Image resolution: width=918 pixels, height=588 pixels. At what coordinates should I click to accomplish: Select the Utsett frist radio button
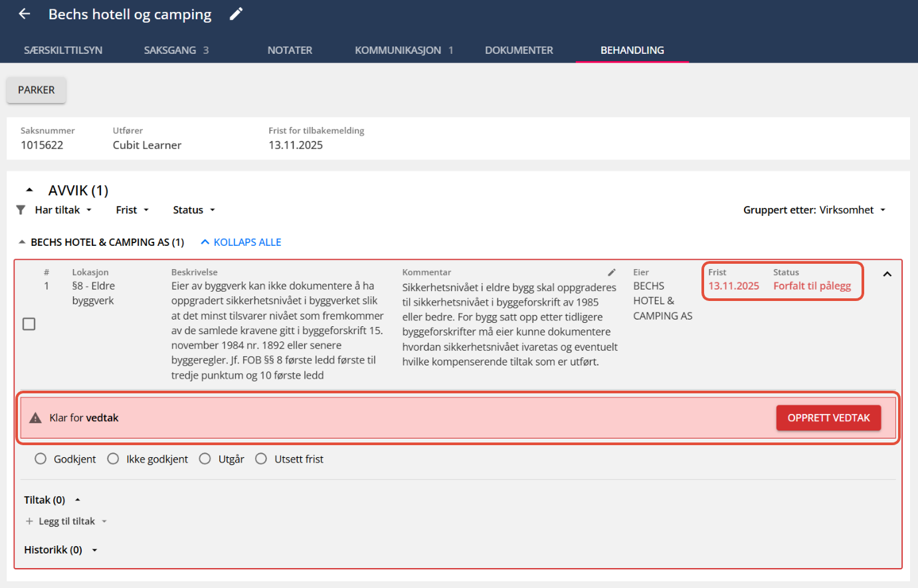261,459
